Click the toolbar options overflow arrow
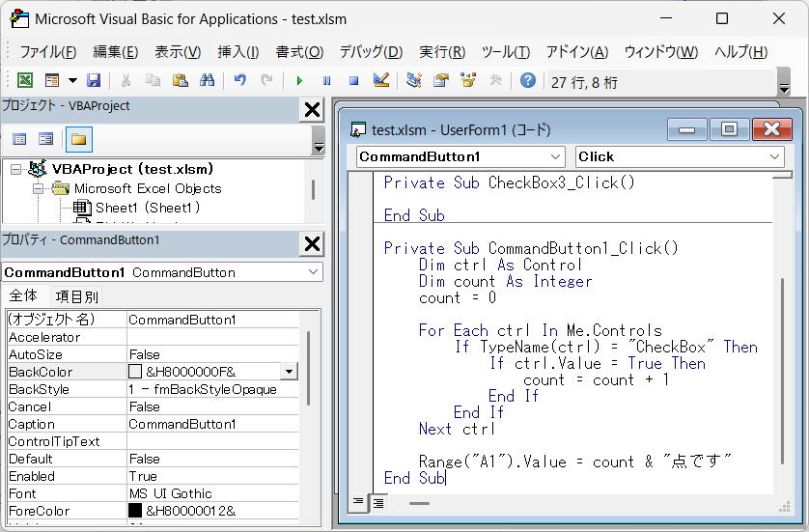The height and width of the screenshot is (532, 809). click(784, 83)
